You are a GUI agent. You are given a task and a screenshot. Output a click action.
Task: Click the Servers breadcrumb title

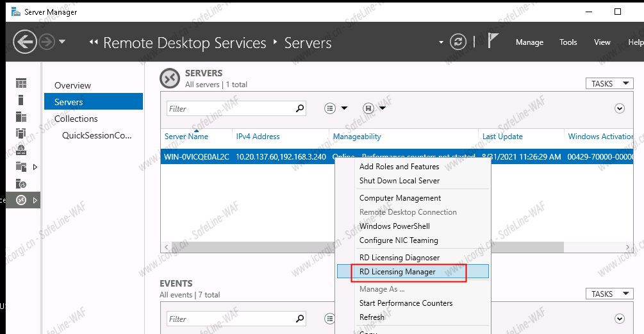[x=308, y=43]
